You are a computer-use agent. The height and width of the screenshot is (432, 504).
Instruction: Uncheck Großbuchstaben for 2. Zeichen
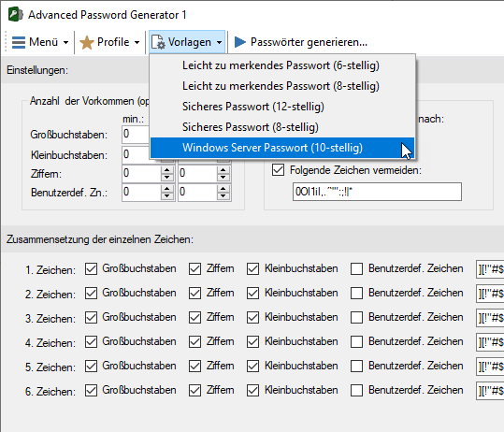coord(91,294)
